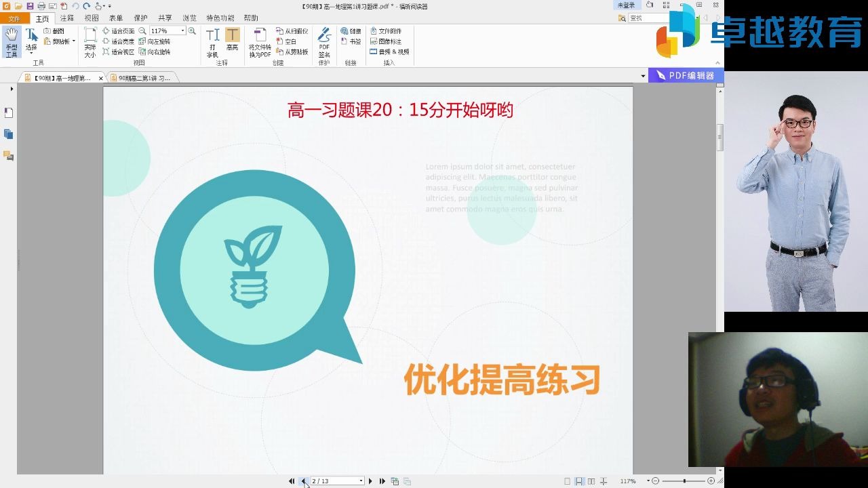Insert Image Annotation (图像标注)
Image resolution: width=868 pixels, height=488 pixels.
tap(386, 41)
